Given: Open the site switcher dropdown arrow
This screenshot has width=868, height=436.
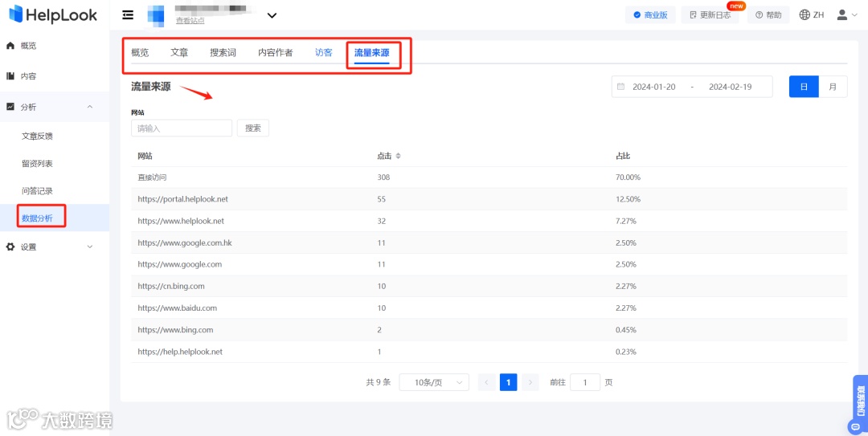Looking at the screenshot, I should (272, 15).
